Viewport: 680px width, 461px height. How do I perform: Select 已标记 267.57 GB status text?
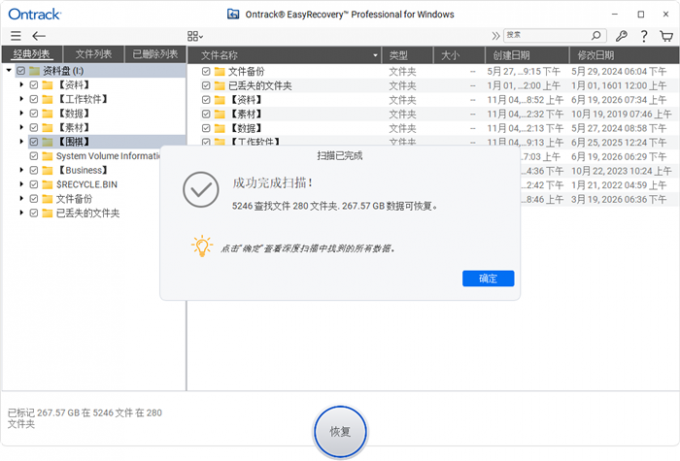click(85, 418)
